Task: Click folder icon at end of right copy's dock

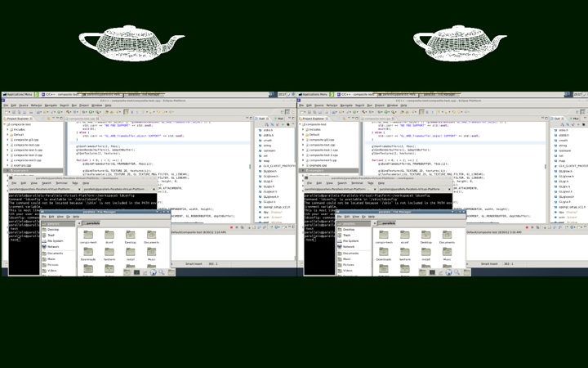Action: click(467, 272)
